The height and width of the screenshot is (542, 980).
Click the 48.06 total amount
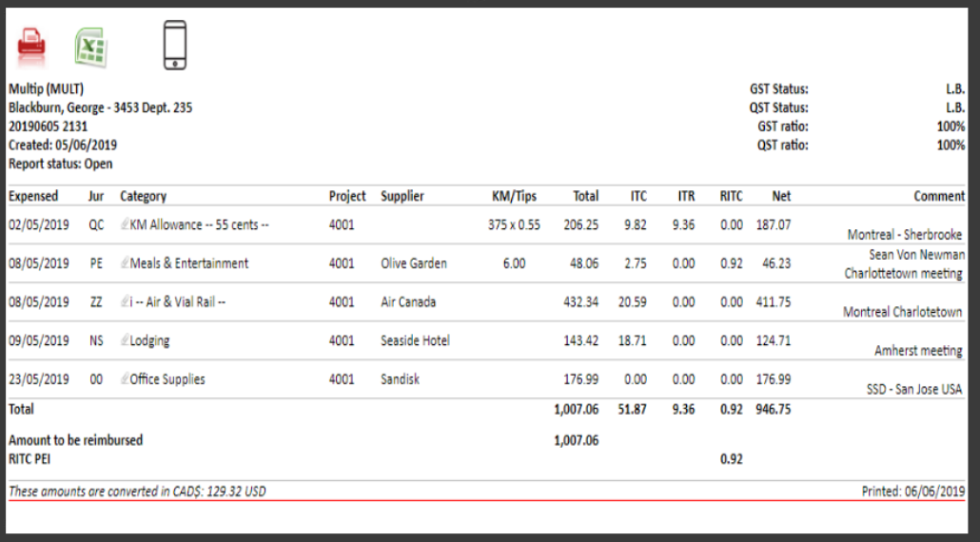click(x=584, y=263)
